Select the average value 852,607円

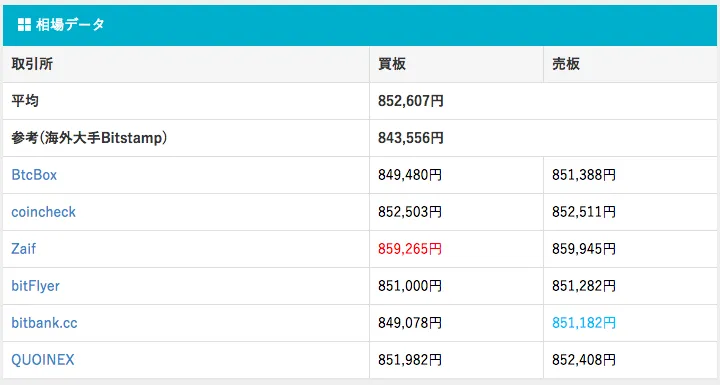tap(411, 101)
